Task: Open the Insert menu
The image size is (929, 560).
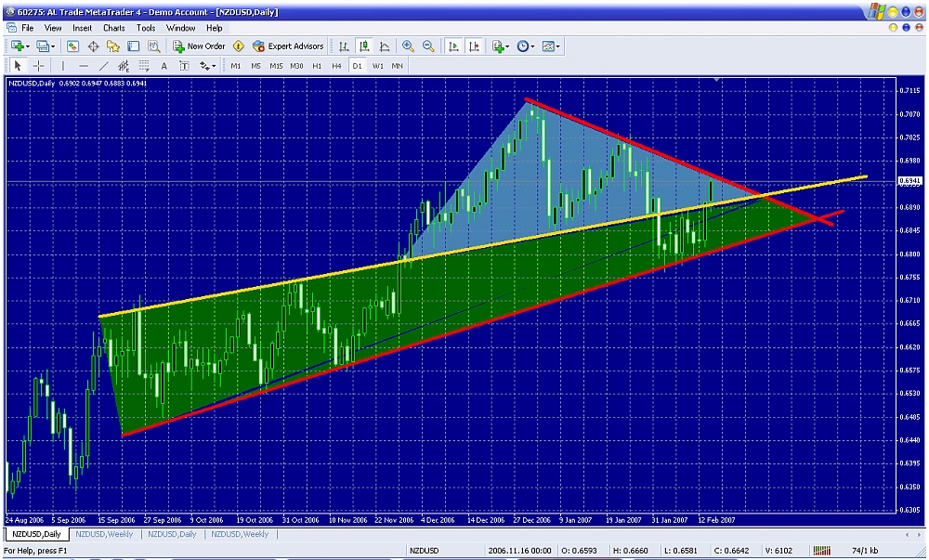Action: coord(82,28)
